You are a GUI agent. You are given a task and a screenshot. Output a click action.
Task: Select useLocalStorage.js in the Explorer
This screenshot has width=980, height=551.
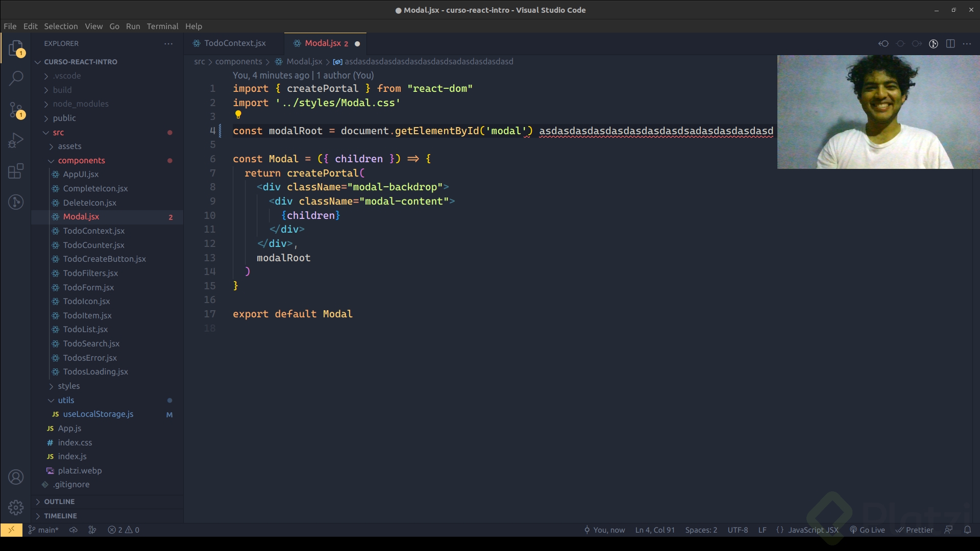coord(97,414)
